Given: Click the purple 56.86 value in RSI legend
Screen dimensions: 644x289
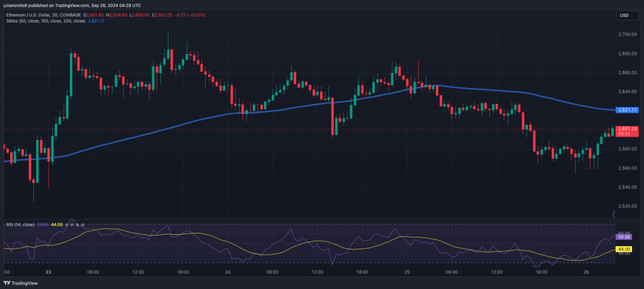Looking at the screenshot, I should click(43, 224).
